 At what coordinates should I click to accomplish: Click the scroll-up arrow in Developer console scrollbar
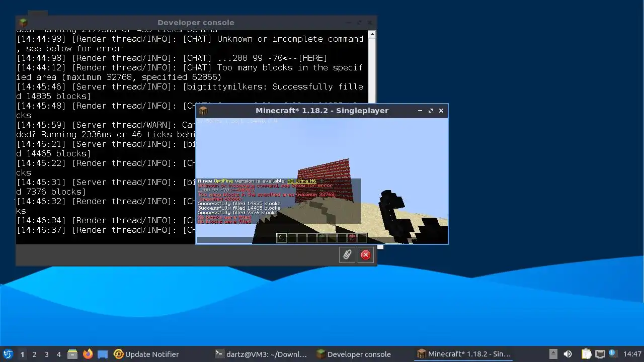(372, 35)
